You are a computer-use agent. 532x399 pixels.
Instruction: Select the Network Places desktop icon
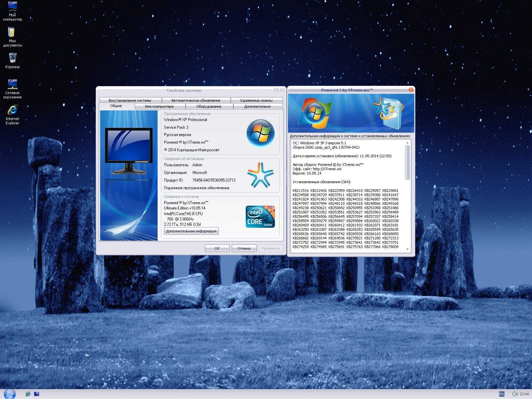coord(12,89)
